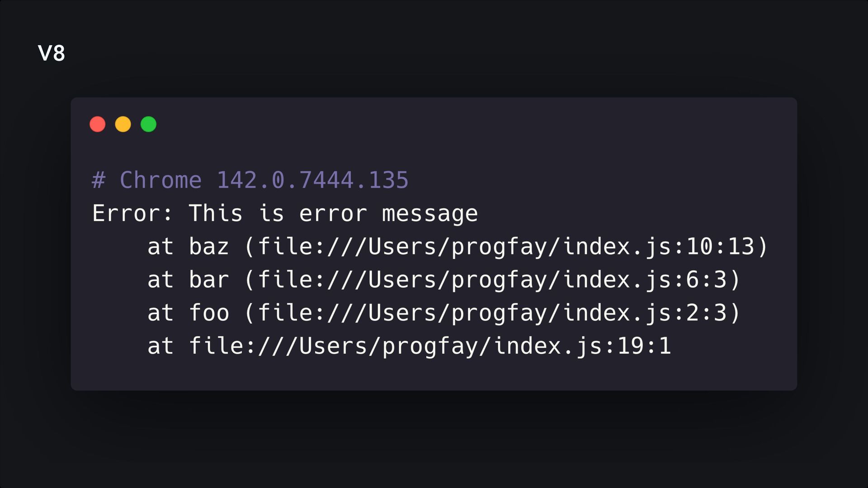Click the "at" before foo
Screen dimensions: 868x488
[x=160, y=313]
